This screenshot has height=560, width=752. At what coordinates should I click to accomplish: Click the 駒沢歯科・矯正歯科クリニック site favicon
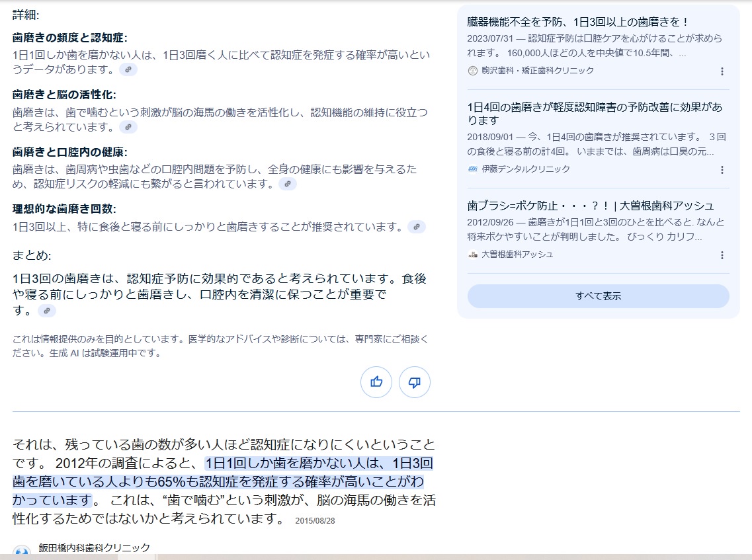[472, 71]
